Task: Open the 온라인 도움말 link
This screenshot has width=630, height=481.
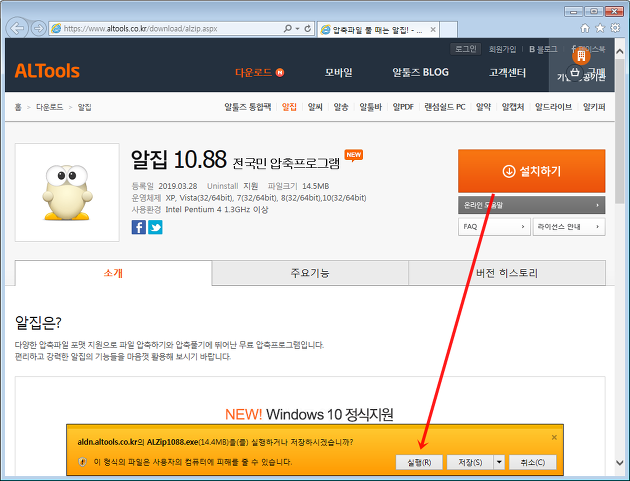Action: pyautogui.click(x=532, y=205)
